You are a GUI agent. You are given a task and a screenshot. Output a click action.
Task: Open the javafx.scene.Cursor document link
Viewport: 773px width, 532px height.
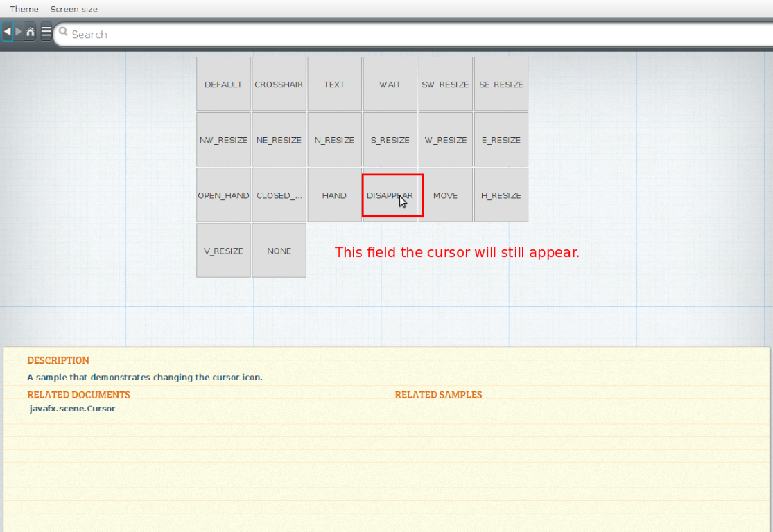[x=72, y=409]
